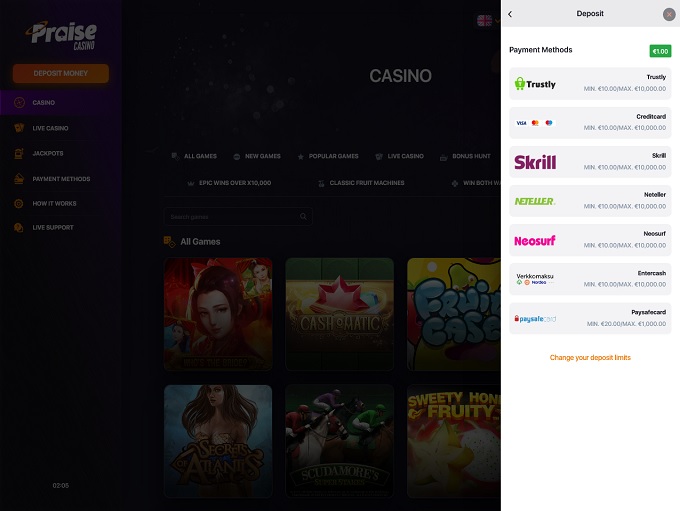Screen dimensions: 680x511
Task: Close the Deposit panel
Action: (669, 14)
